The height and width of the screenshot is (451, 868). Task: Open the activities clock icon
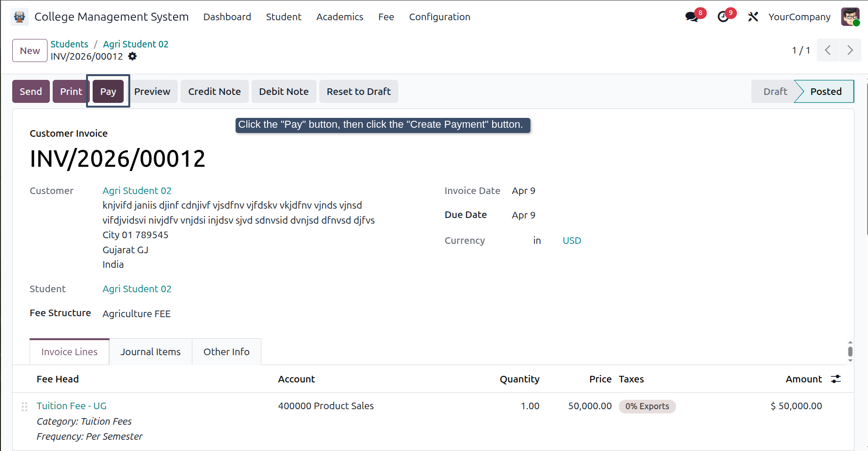[723, 17]
